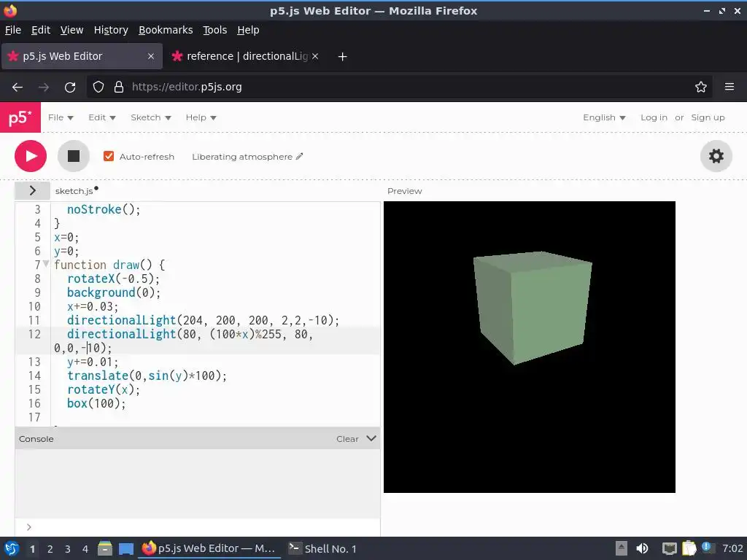Viewport: 747px width, 560px height.
Task: Switch to workspace 3
Action: tap(68, 549)
